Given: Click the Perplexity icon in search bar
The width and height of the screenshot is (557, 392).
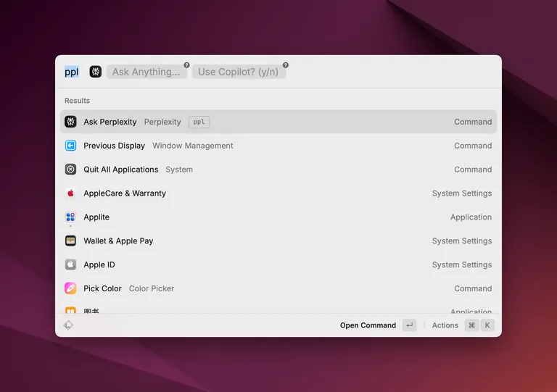Looking at the screenshot, I should click(x=95, y=72).
